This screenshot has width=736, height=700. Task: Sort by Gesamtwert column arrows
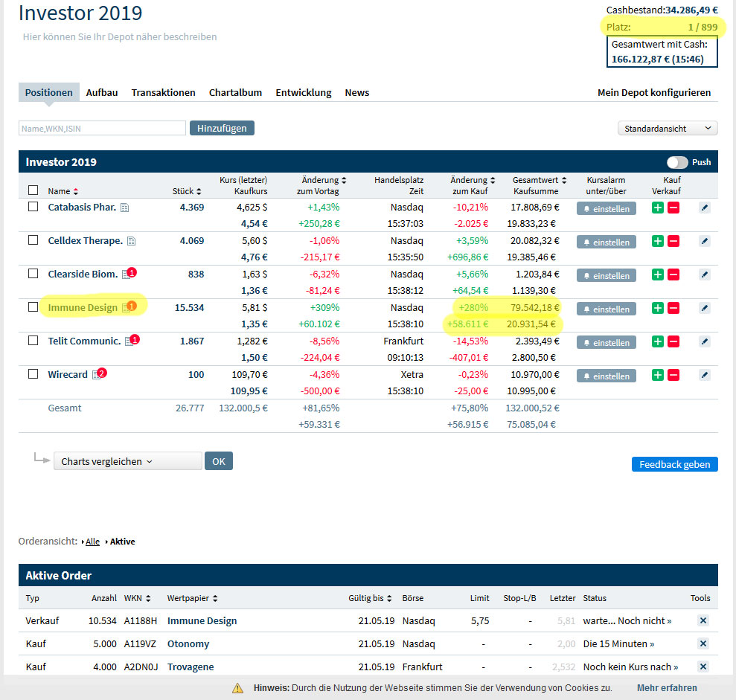563,180
